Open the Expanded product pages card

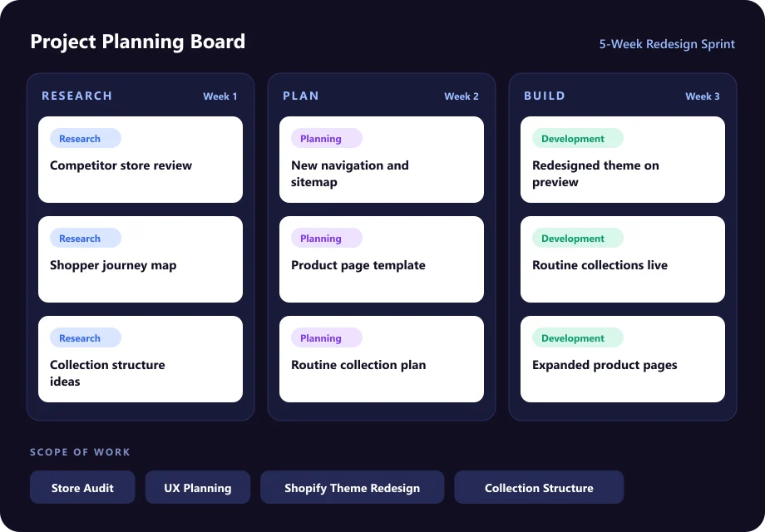click(623, 359)
